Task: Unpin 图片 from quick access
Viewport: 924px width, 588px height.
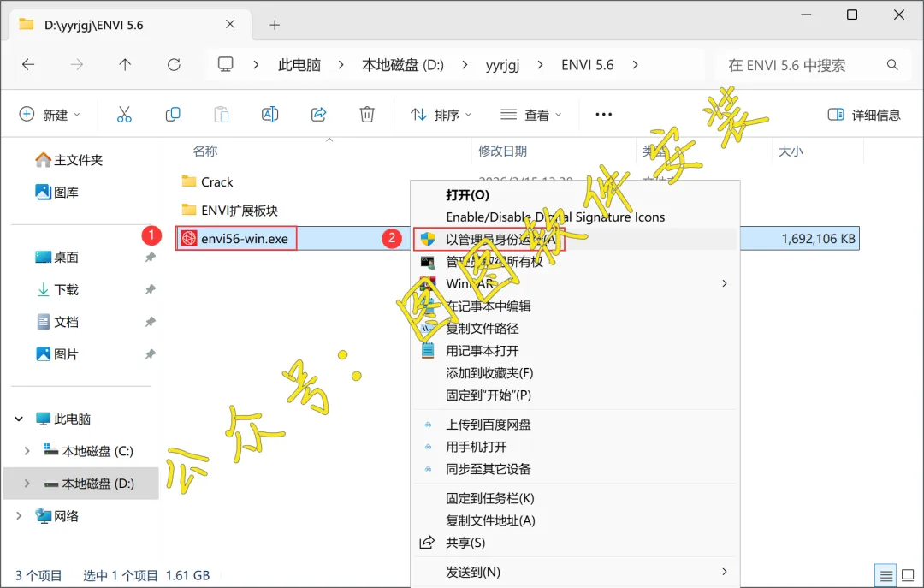Action: pos(151,354)
